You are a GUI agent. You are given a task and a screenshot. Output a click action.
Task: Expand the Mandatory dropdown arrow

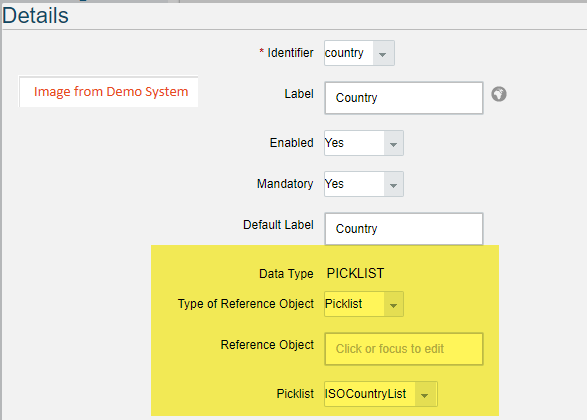[x=393, y=184]
